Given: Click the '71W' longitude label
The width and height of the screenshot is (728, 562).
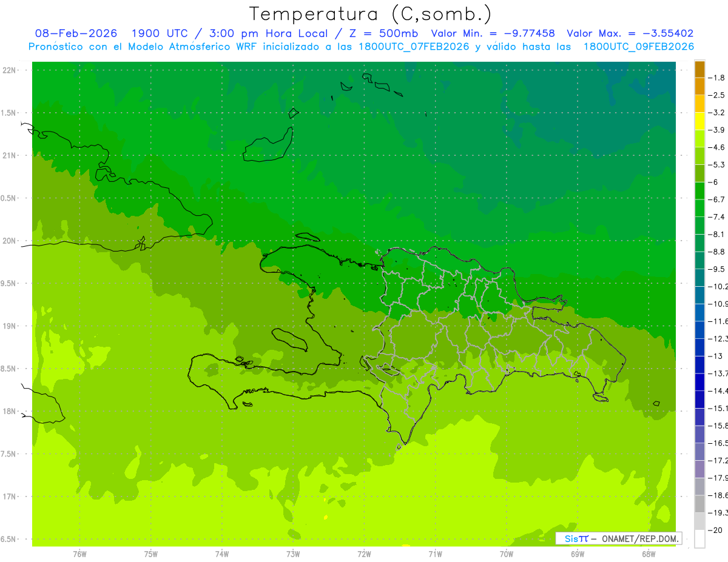Looking at the screenshot, I should [435, 554].
